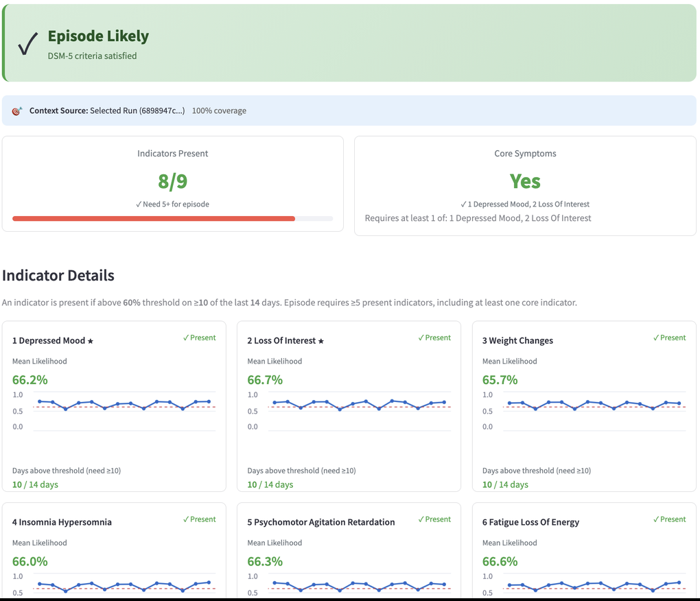The image size is (700, 601).
Task: Click the 100% coverage text
Action: point(219,110)
